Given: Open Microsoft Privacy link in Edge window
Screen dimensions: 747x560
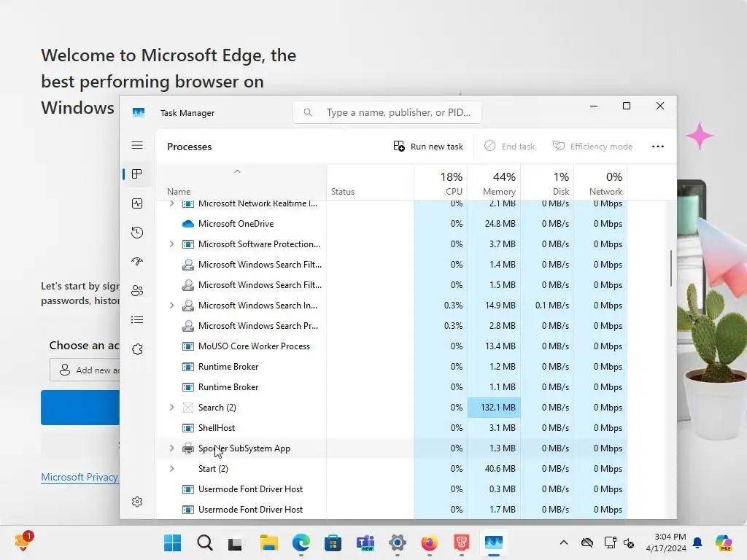Looking at the screenshot, I should [x=80, y=477].
